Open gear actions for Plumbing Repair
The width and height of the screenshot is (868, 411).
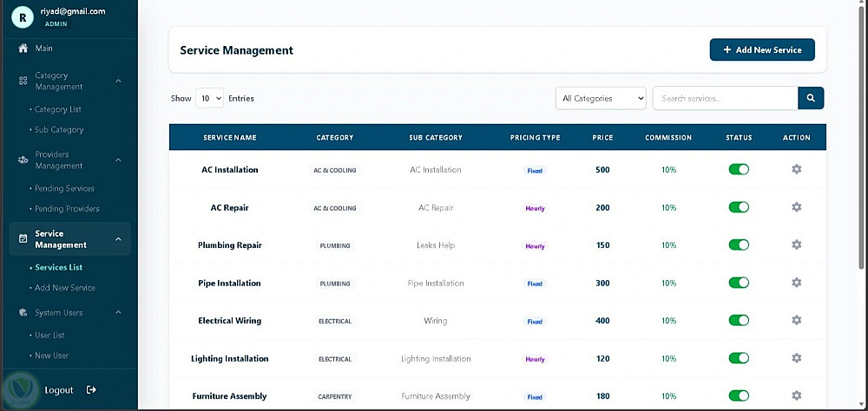[x=796, y=245]
